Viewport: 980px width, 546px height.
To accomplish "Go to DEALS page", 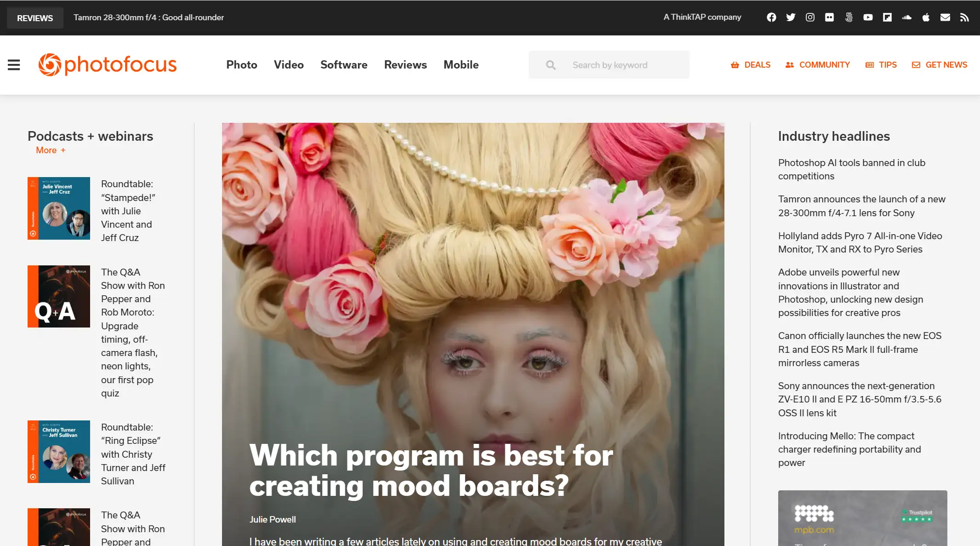I will pyautogui.click(x=751, y=65).
